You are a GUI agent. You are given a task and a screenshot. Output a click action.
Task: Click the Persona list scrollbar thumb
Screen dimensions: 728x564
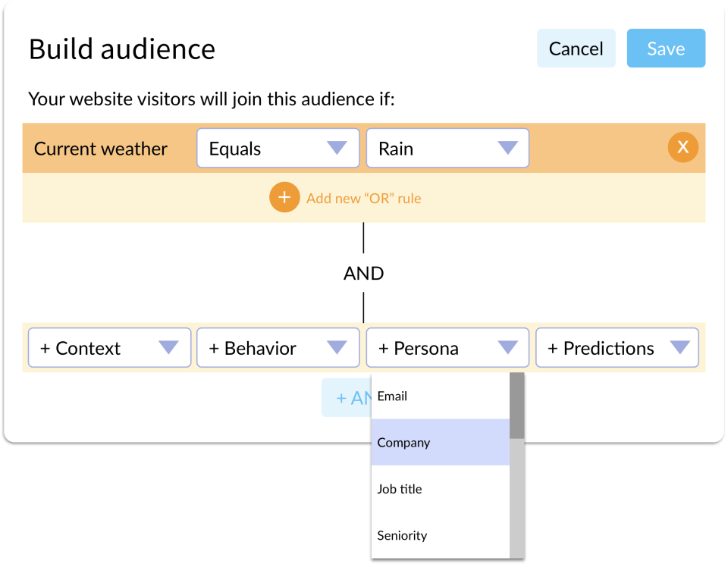pos(516,406)
